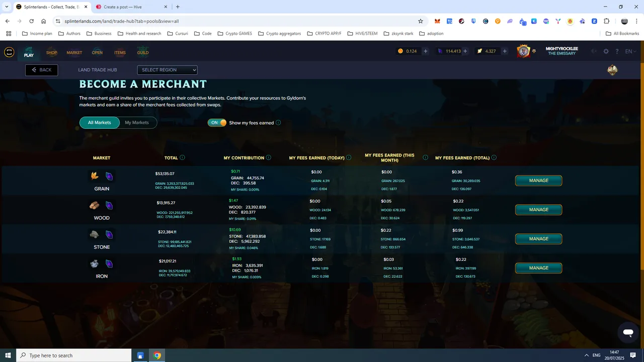Open the GUILD menu
This screenshot has width=644, height=362.
[143, 52]
